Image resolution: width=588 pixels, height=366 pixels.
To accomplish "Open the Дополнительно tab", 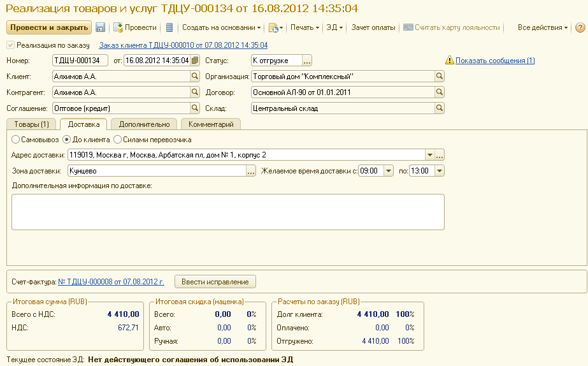I will point(144,124).
